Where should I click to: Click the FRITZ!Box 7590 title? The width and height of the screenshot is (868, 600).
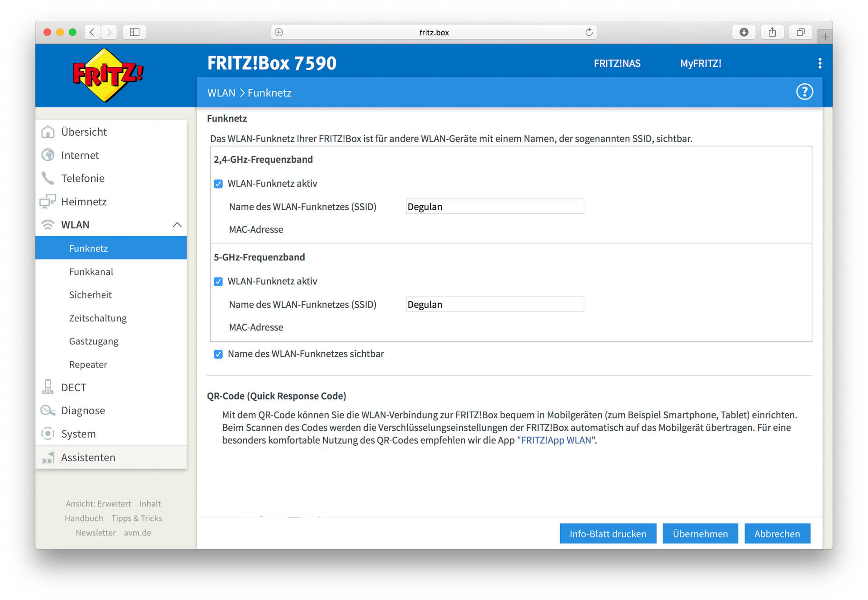pos(272,63)
